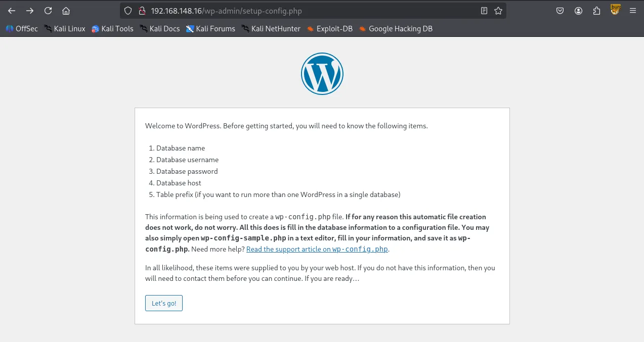Open the wp-config.php support article link

click(317, 249)
